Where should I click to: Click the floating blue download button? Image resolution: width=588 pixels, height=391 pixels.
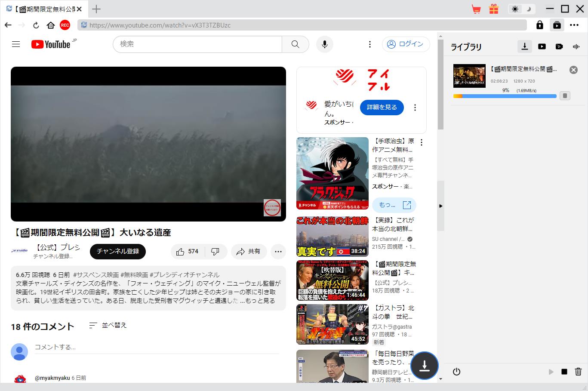click(x=424, y=366)
